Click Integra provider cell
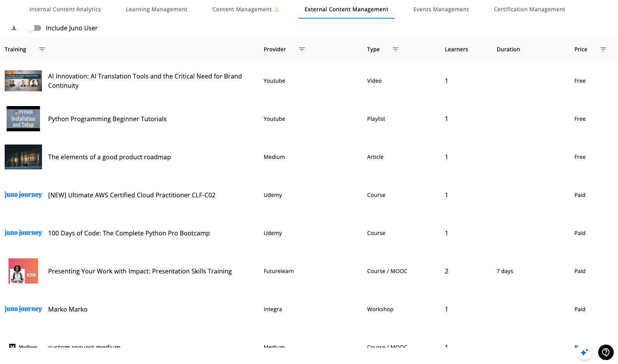Screen dimensions: 618x364 pyautogui.click(x=273, y=309)
